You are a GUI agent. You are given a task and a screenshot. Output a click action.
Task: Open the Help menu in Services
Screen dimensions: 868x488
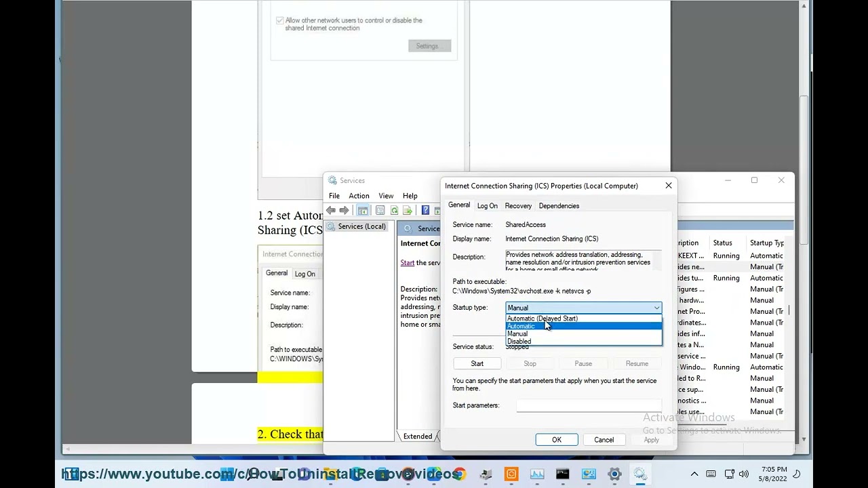pyautogui.click(x=410, y=196)
